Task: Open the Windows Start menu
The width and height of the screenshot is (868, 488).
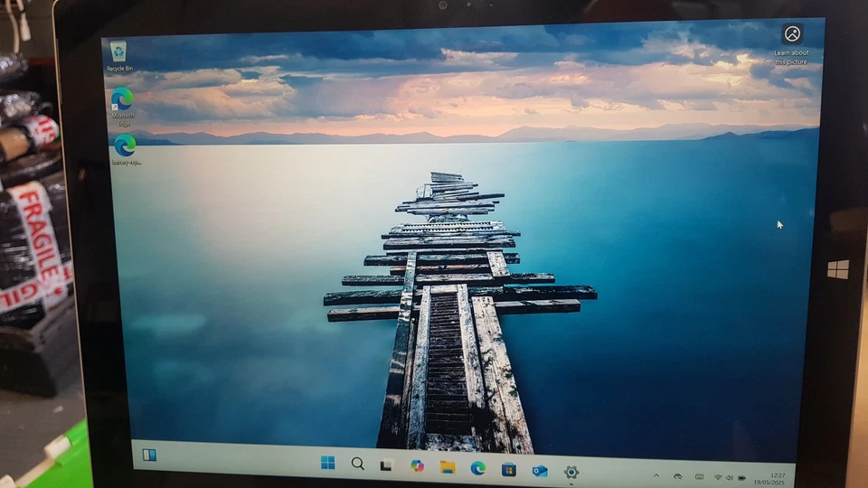Action: click(x=327, y=463)
